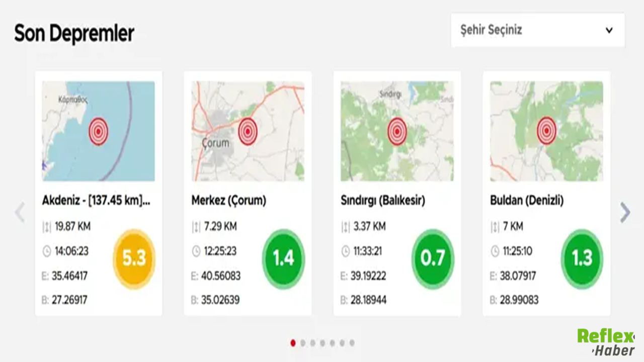Screen dimensions: 644x362
Task: Open the Akdeniz earthquake map thumbnail
Action: [99, 131]
